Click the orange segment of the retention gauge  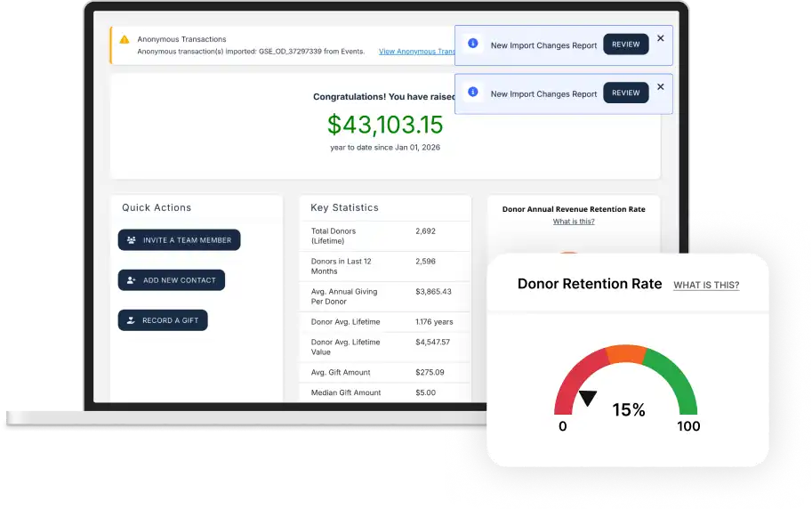tap(626, 352)
